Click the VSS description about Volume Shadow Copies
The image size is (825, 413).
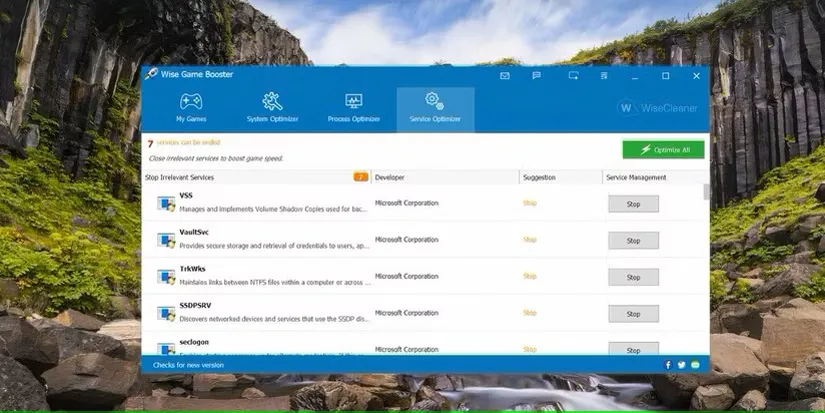coord(274,209)
